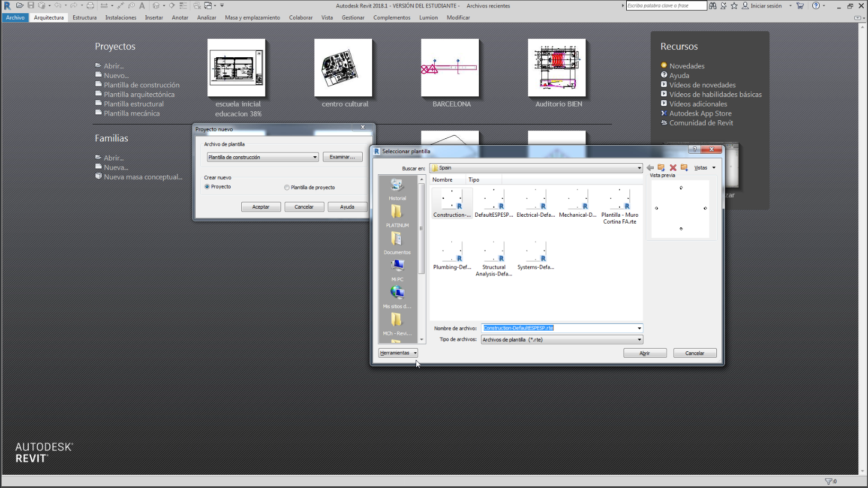Expand the Help icon dropdown arrow
This screenshot has width=868, height=488.
coord(824,5)
